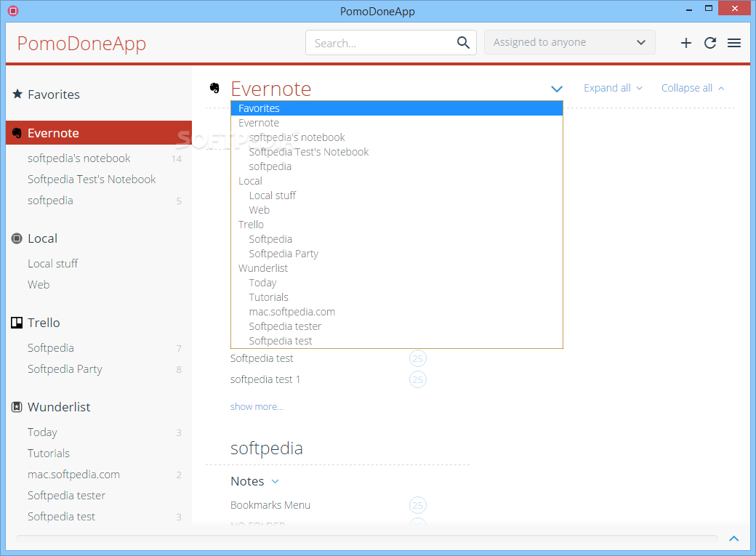Click the Local service icon in sidebar
Viewport: 756px width, 556px height.
[17, 238]
